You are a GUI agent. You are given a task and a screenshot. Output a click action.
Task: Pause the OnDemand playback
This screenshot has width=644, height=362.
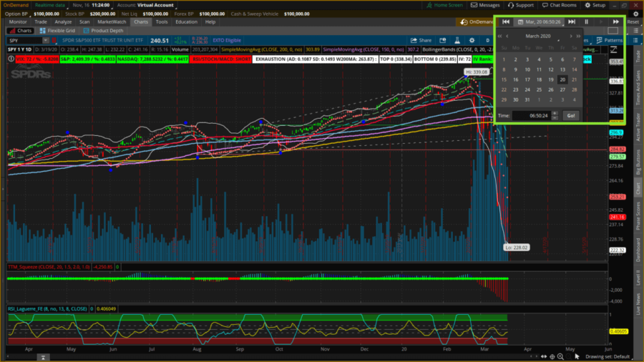click(x=587, y=22)
